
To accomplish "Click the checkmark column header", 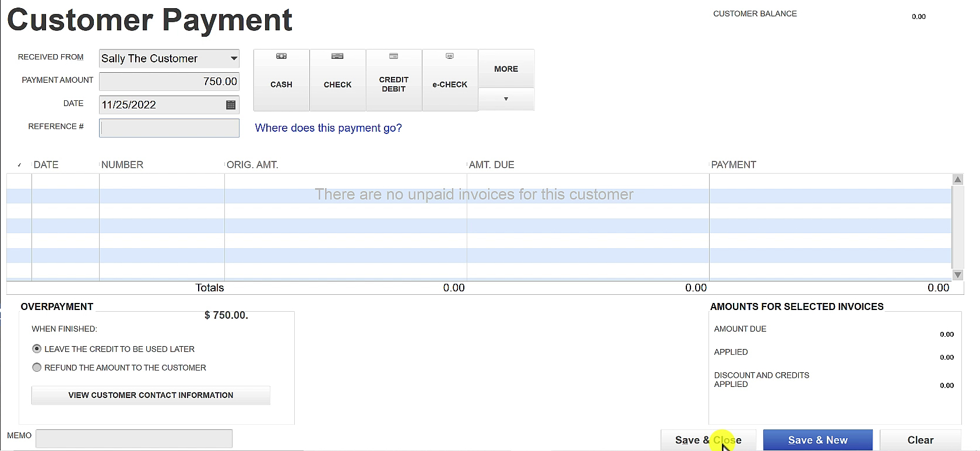I will point(19,165).
